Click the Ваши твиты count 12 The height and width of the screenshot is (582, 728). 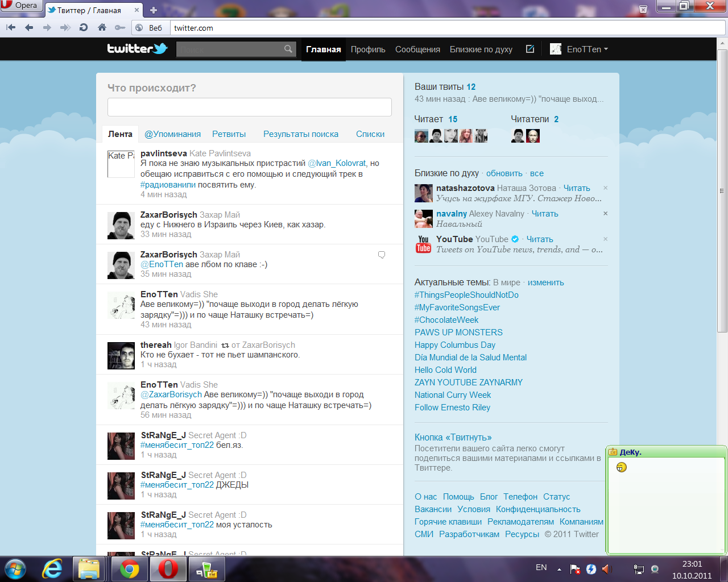click(x=471, y=87)
